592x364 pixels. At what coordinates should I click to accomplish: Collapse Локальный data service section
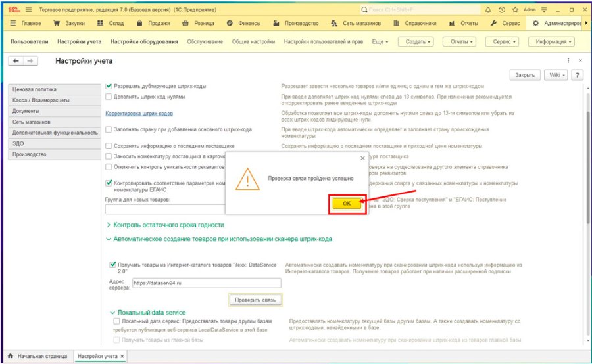tap(148, 312)
